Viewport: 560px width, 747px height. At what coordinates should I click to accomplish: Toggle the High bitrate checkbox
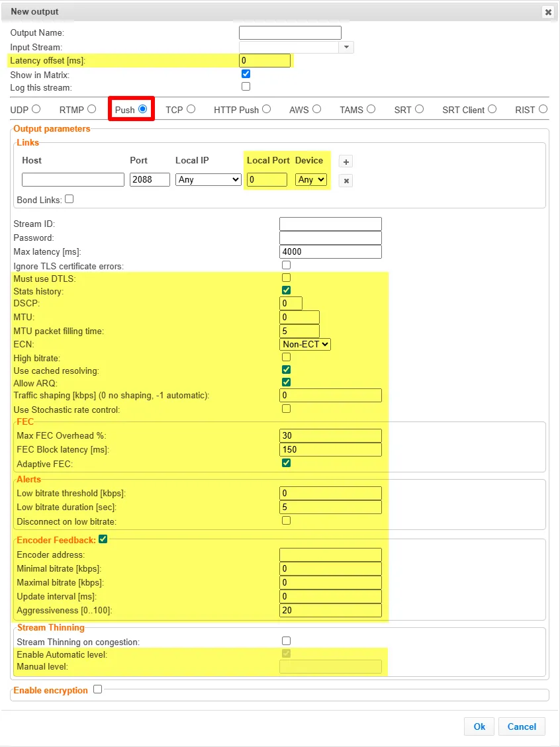pos(286,357)
